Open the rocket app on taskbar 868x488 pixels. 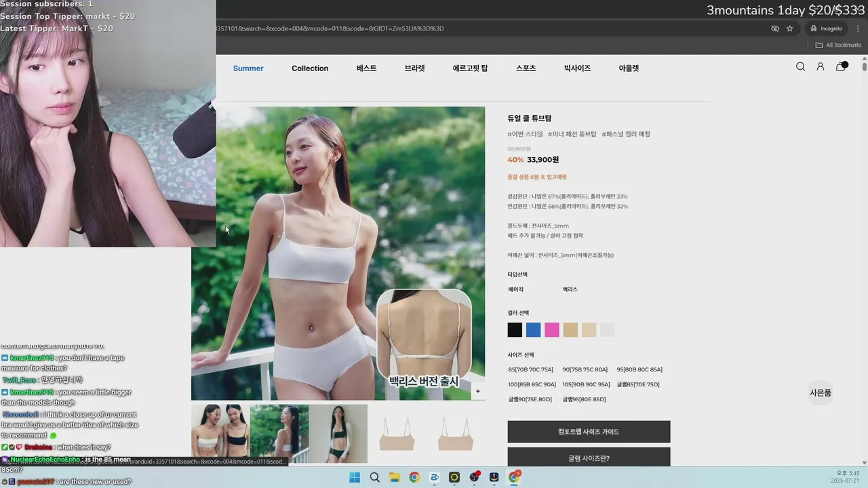pyautogui.click(x=494, y=477)
